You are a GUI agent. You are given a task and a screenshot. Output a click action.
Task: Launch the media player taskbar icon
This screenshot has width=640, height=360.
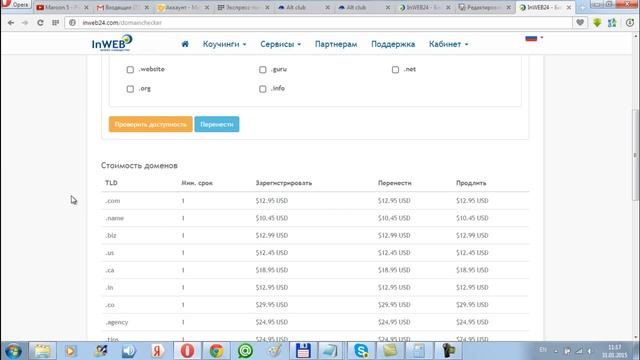coord(71,351)
